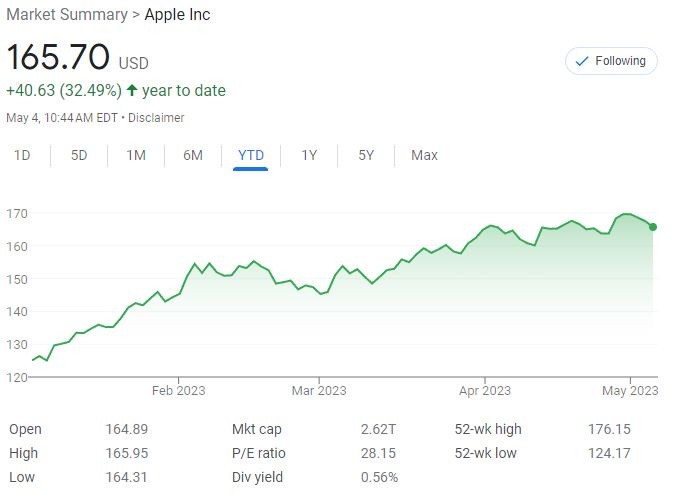
Task: Toggle the Following button
Action: click(611, 61)
